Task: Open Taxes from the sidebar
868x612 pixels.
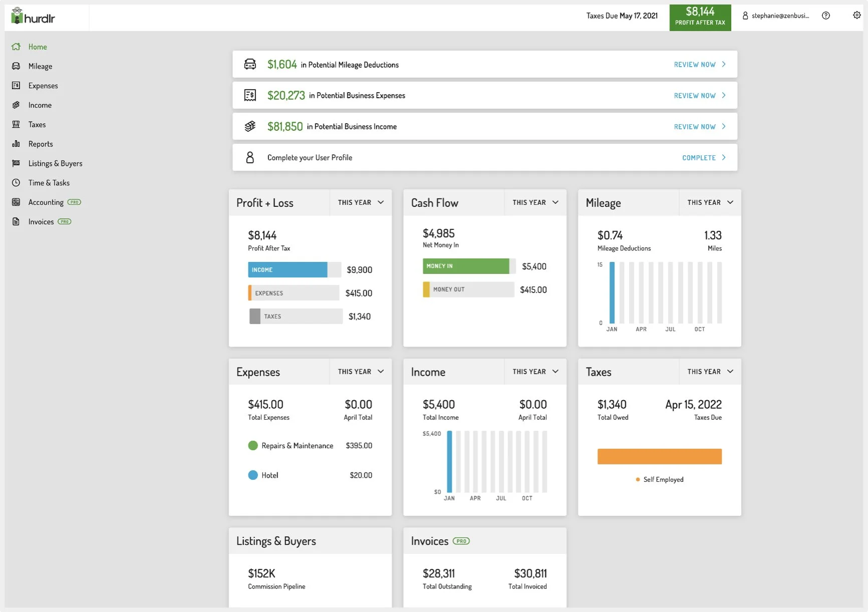Action: tap(37, 124)
